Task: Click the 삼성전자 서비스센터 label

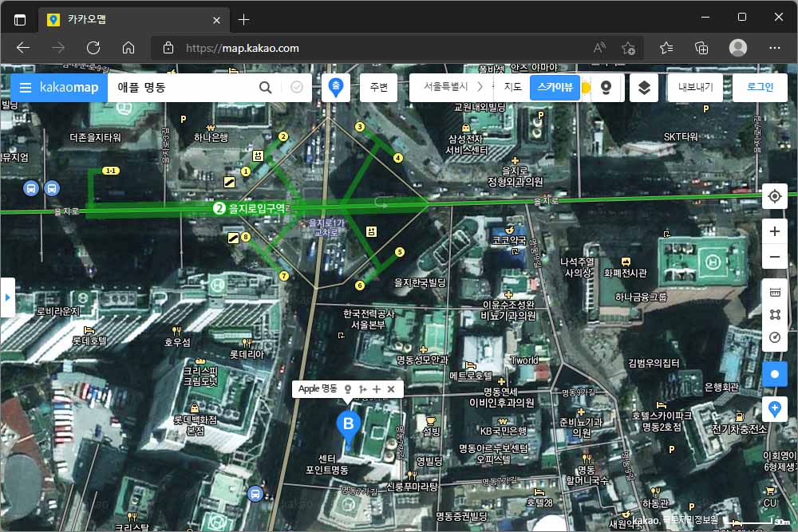Action: click(x=466, y=144)
